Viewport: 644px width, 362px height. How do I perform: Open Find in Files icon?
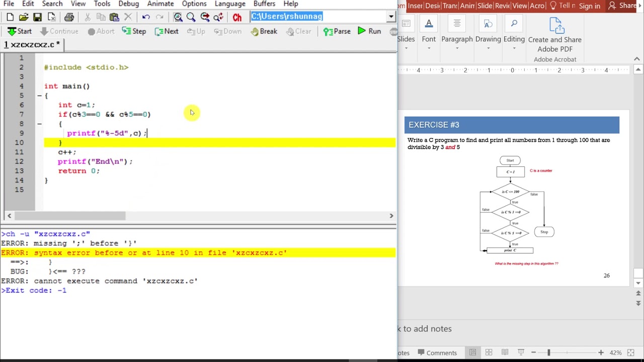[178, 17]
